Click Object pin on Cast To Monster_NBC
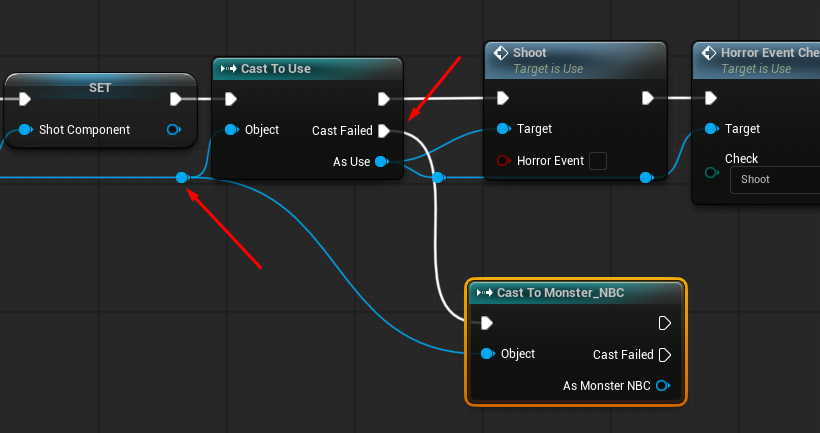The width and height of the screenshot is (820, 433). [x=487, y=354]
